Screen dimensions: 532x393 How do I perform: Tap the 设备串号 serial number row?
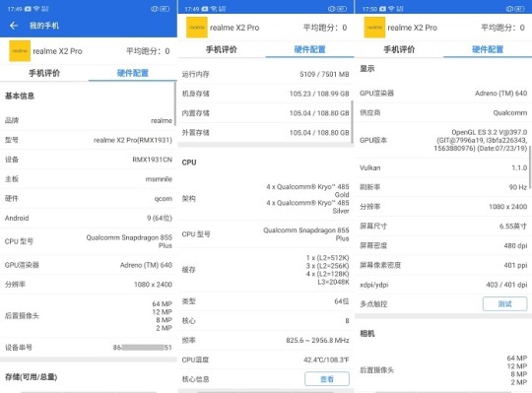(89, 348)
